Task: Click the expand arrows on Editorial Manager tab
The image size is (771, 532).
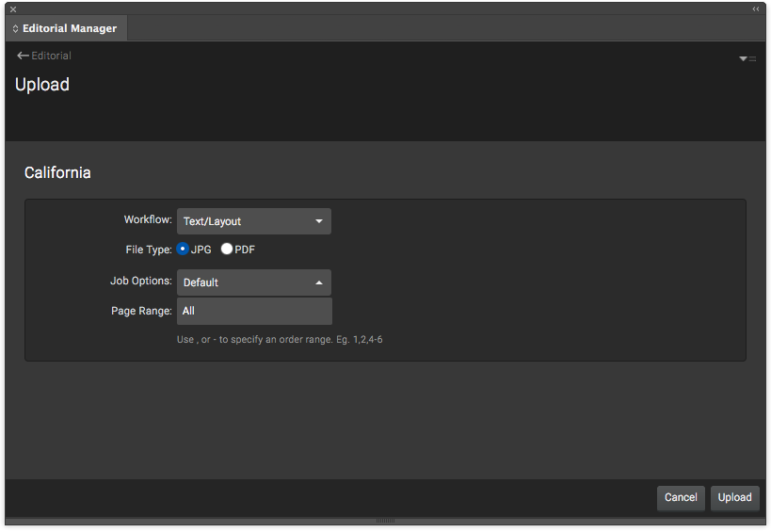Action: [x=15, y=28]
